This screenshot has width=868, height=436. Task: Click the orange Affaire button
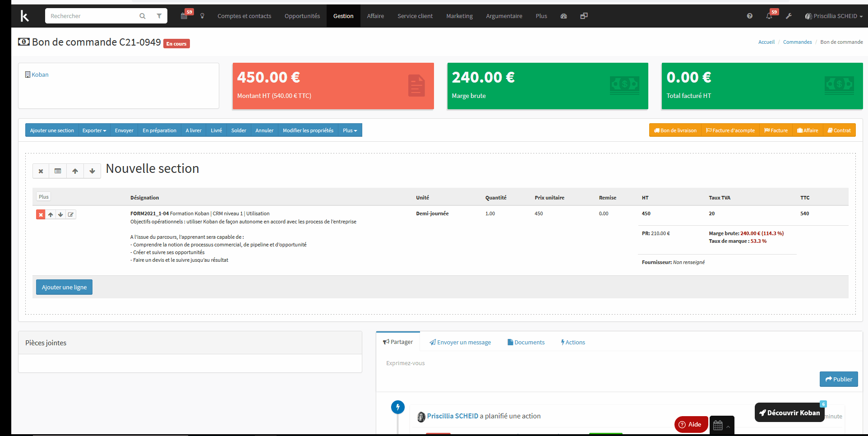click(x=808, y=130)
